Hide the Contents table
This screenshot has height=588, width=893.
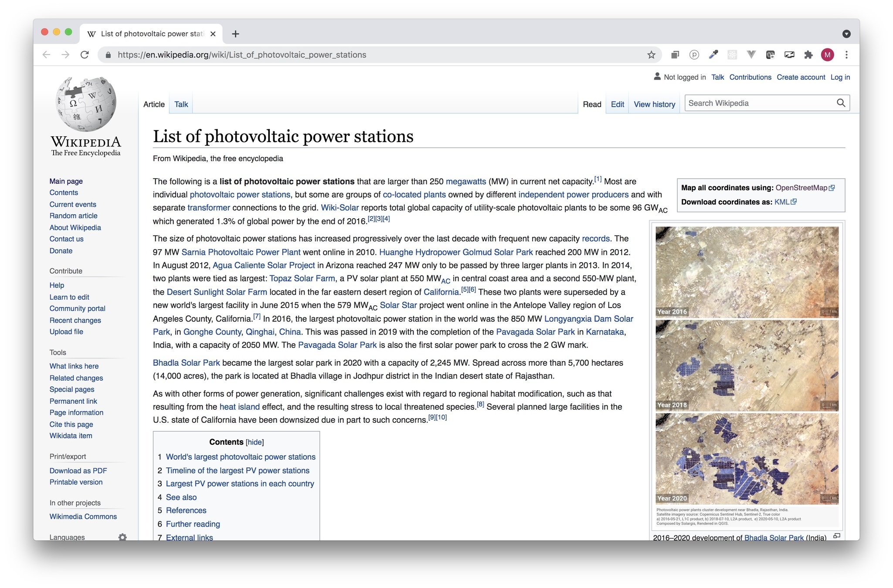[255, 442]
